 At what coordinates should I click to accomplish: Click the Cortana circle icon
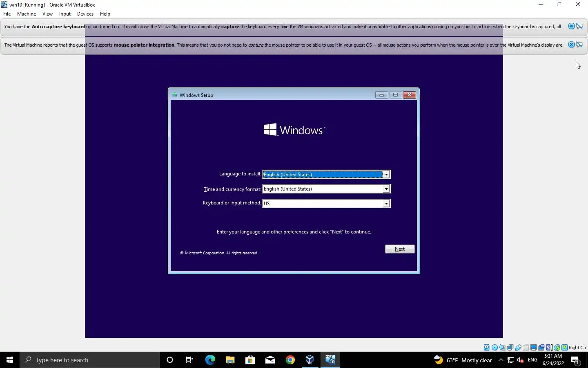coord(170,360)
